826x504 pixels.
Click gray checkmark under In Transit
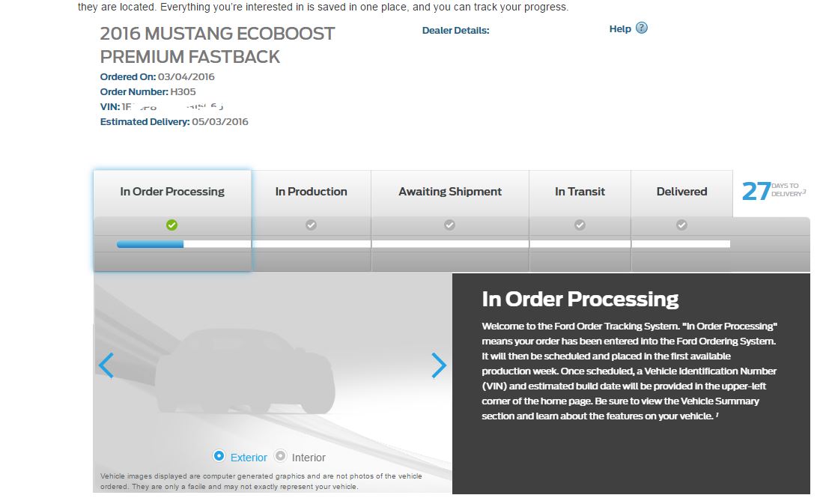(580, 225)
